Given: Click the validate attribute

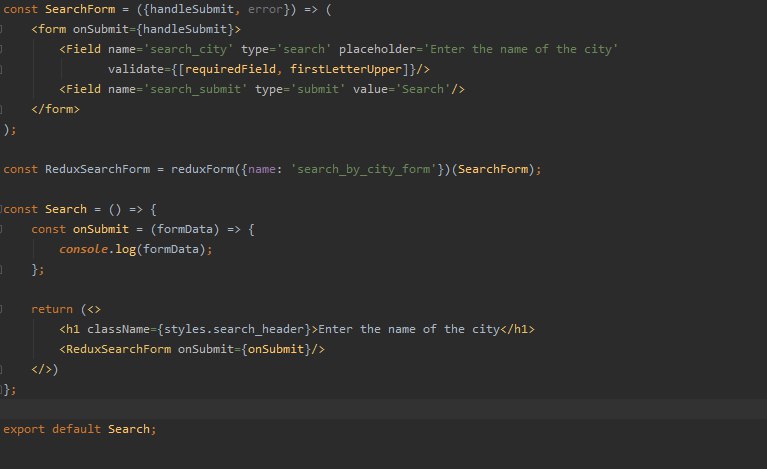Looking at the screenshot, I should (x=136, y=69).
